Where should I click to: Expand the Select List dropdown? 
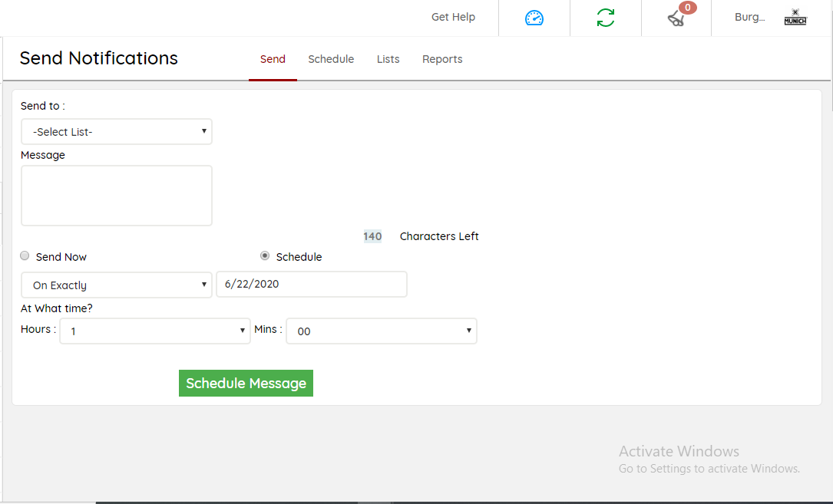pyautogui.click(x=117, y=132)
